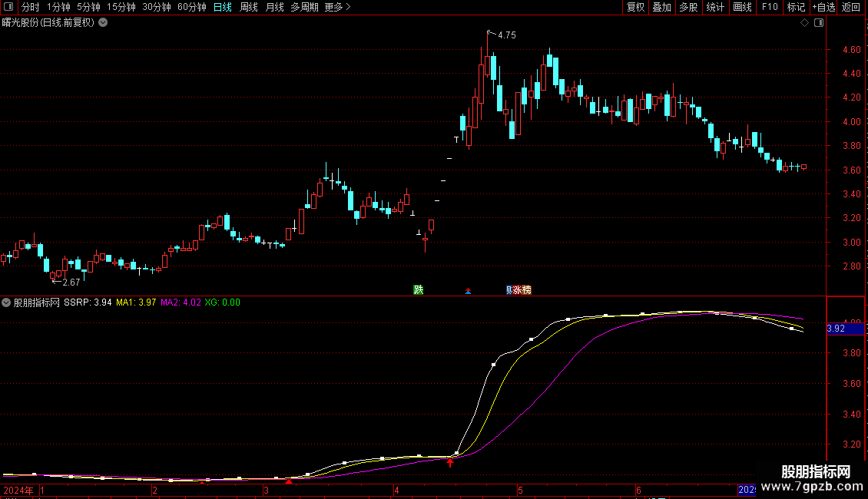Add stock via +自选 button
Screen dimensions: 868x499
(x=823, y=7)
